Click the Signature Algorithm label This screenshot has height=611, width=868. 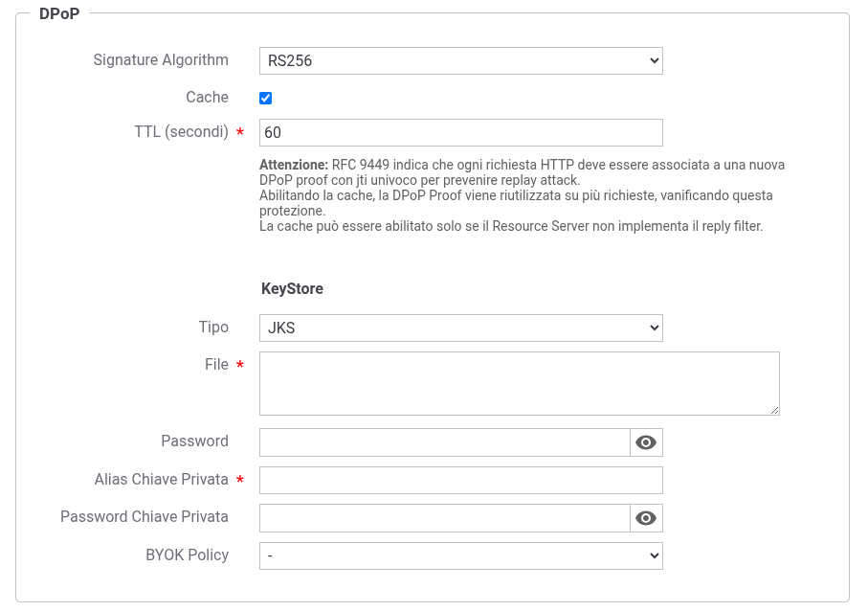[161, 60]
